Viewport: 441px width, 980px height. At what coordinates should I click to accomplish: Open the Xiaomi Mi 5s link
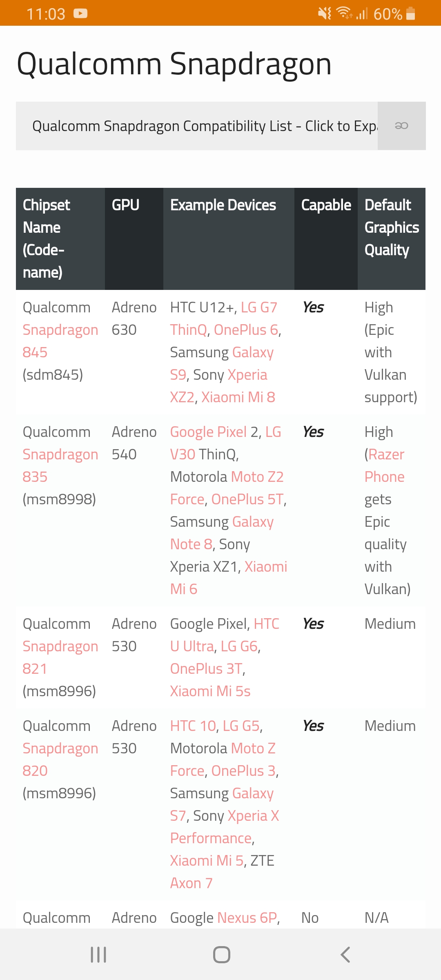tap(210, 691)
